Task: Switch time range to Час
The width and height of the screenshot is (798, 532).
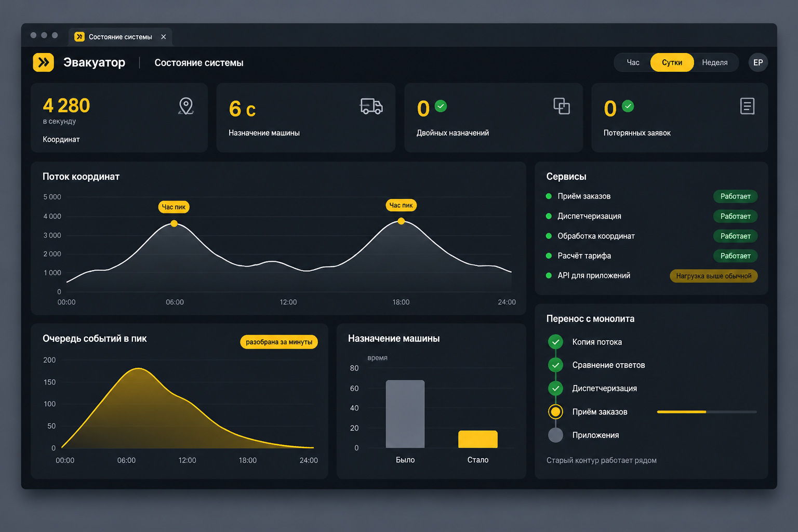Action: (x=633, y=62)
